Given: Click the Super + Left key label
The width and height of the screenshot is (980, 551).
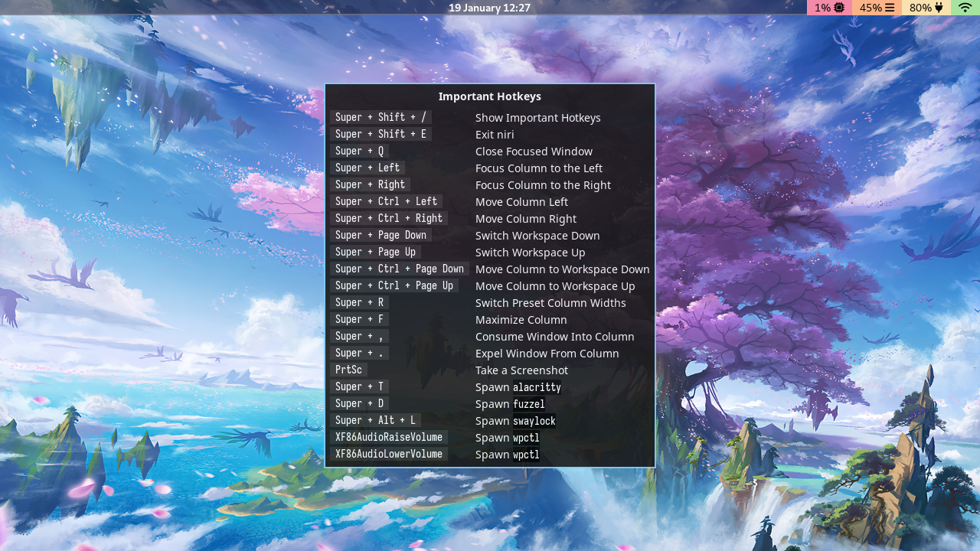Looking at the screenshot, I should point(367,168).
